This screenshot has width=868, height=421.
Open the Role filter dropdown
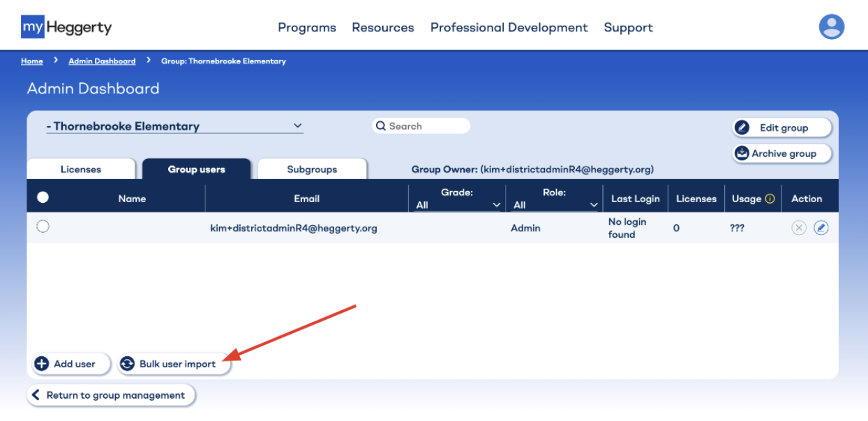pos(555,205)
